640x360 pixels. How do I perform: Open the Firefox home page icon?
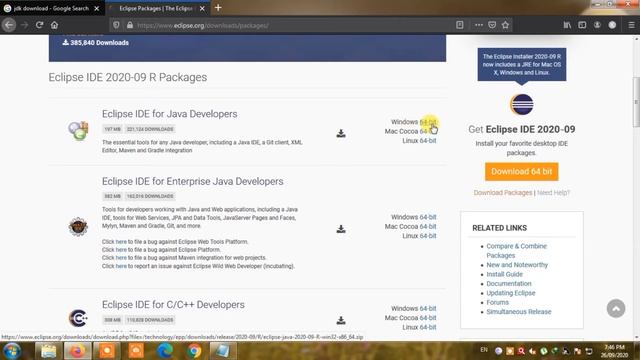tap(54, 25)
